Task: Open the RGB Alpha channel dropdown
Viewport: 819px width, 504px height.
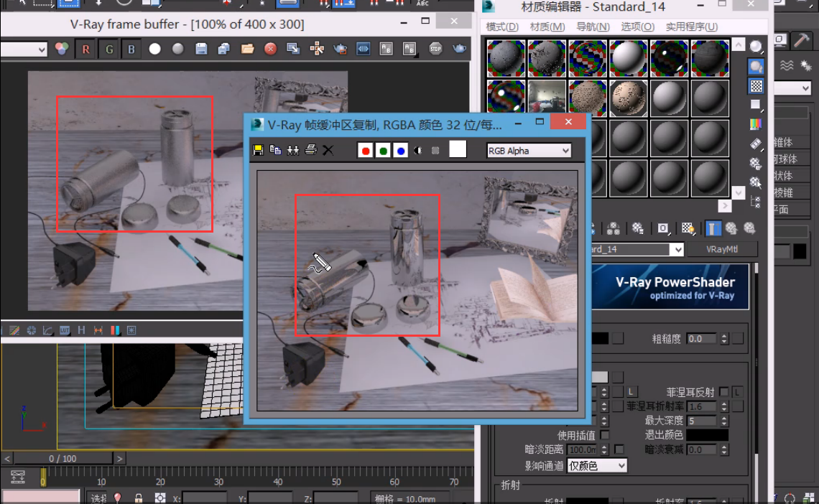Action: point(529,151)
